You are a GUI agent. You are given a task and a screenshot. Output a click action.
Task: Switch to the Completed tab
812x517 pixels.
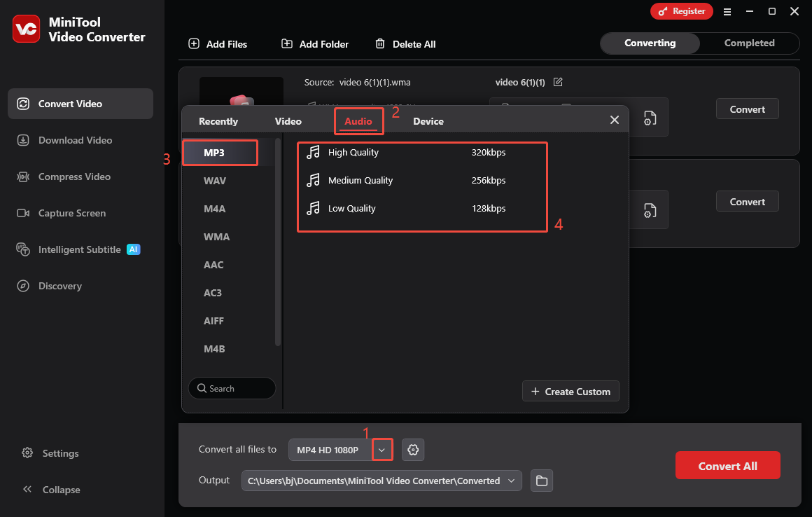click(x=748, y=43)
